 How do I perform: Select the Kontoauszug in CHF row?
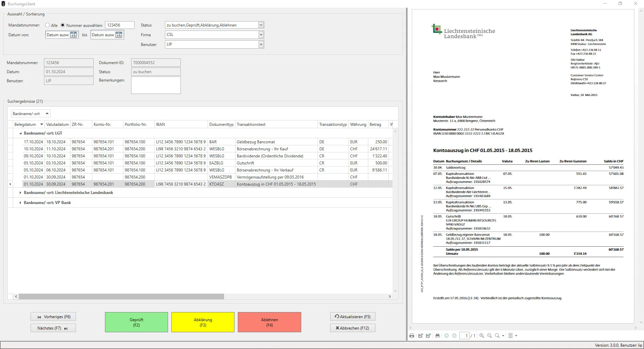click(203, 184)
